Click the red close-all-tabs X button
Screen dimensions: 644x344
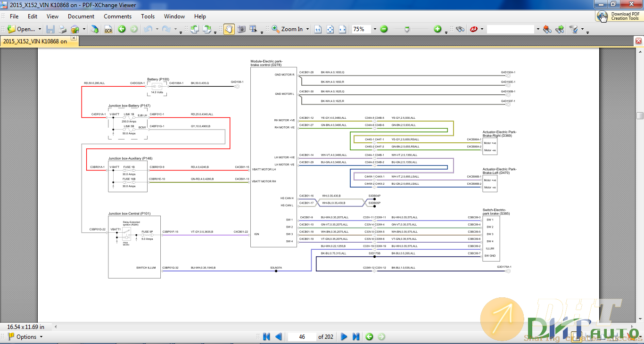(638, 41)
